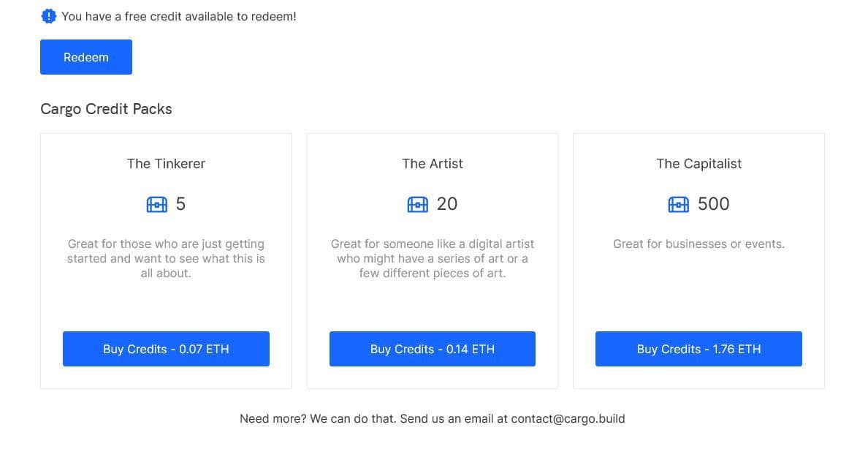Select The Artist pack title

click(x=433, y=164)
